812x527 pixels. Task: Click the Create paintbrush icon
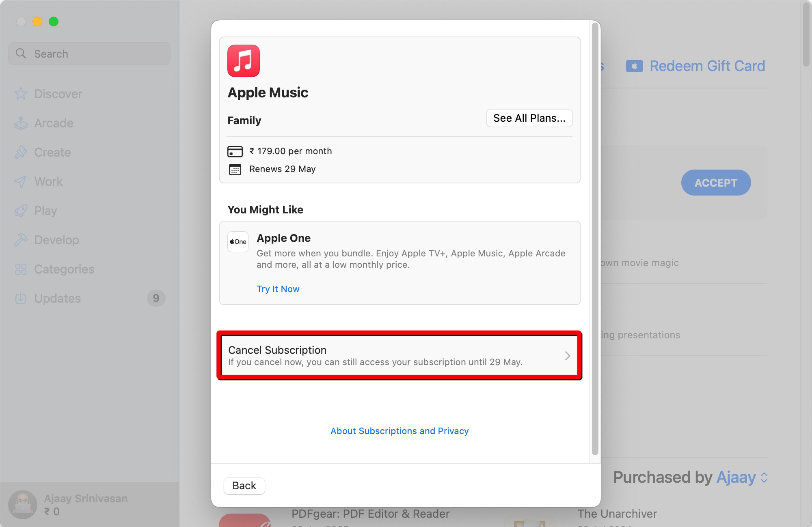[21, 152]
